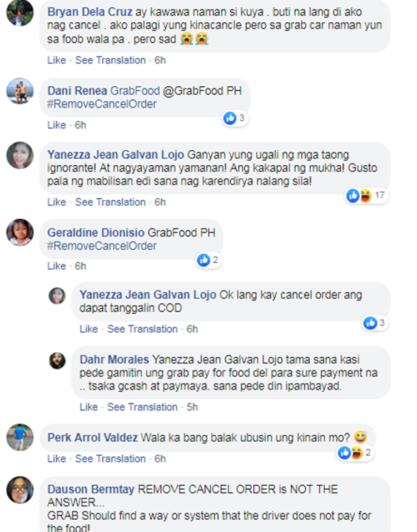Like Dahr Morales's reply
The height and width of the screenshot is (532, 417).
(x=89, y=407)
